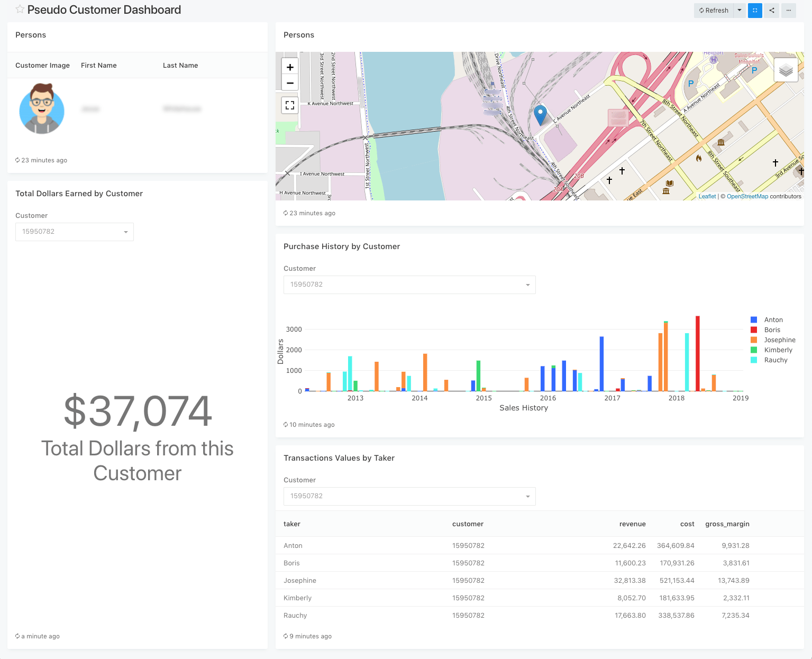Viewport: 812px width, 659px height.
Task: Open the map layers selector
Action: click(x=786, y=69)
